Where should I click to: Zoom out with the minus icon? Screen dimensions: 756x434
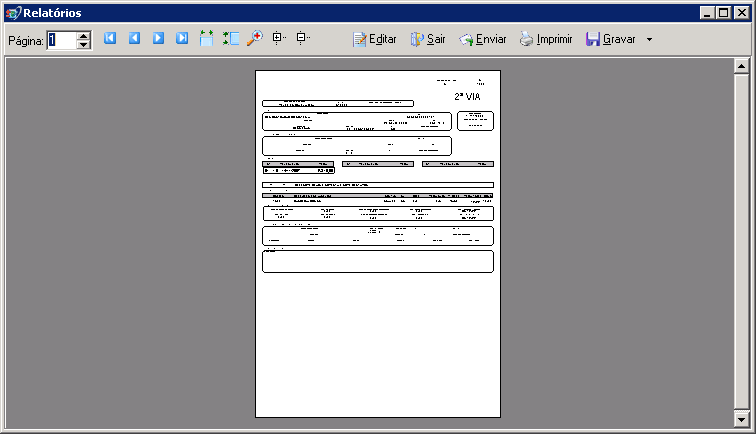(x=303, y=38)
